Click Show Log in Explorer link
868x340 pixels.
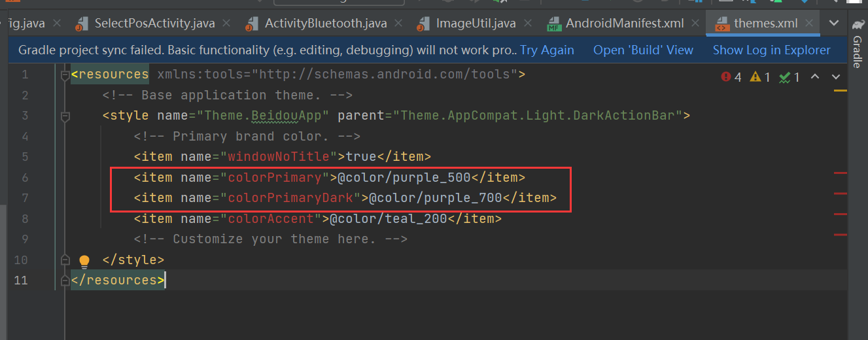click(x=771, y=50)
